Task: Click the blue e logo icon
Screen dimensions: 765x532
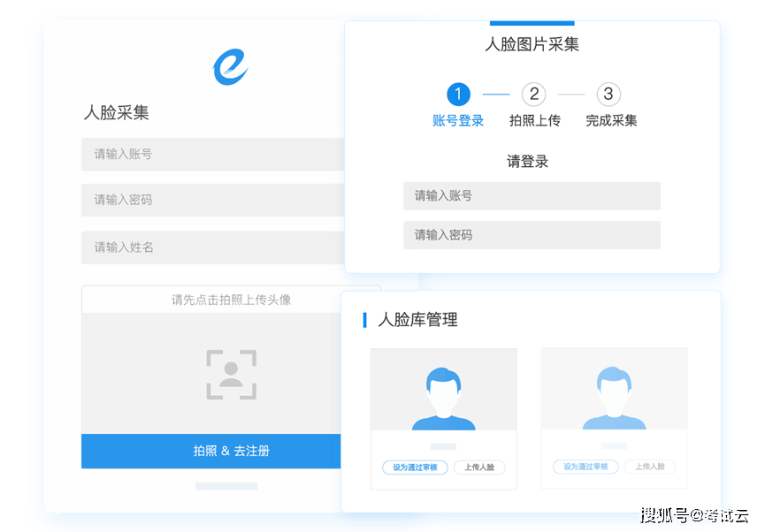Action: 231,65
